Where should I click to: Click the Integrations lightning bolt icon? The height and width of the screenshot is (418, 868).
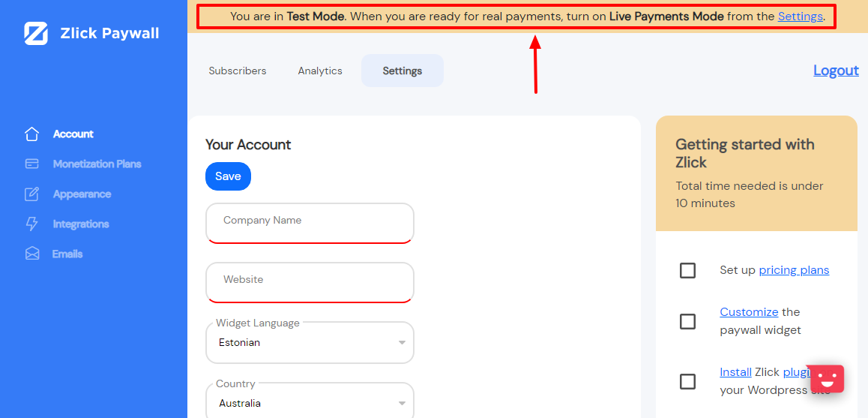coord(31,224)
